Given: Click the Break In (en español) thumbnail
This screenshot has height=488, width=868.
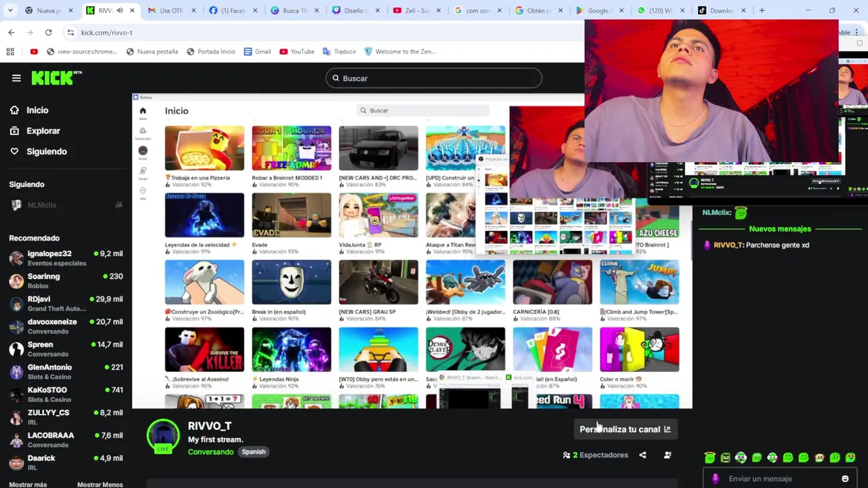Looking at the screenshot, I should coord(292,282).
